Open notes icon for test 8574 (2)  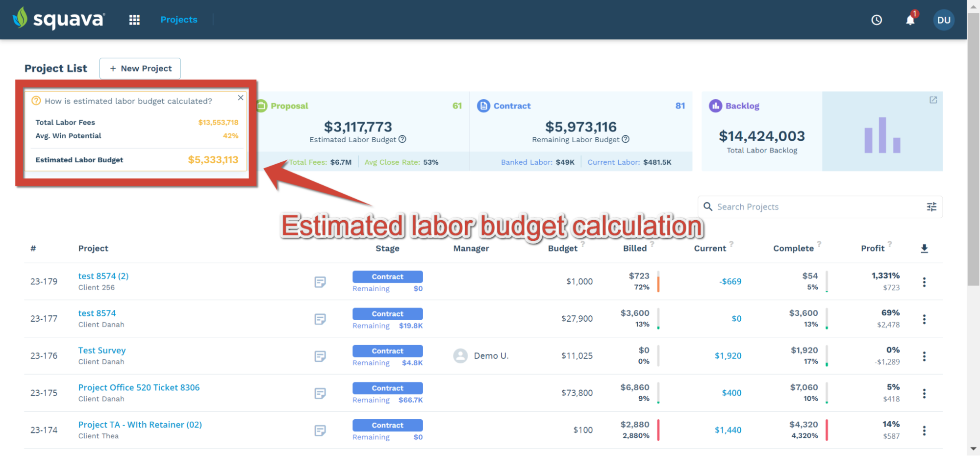320,282
